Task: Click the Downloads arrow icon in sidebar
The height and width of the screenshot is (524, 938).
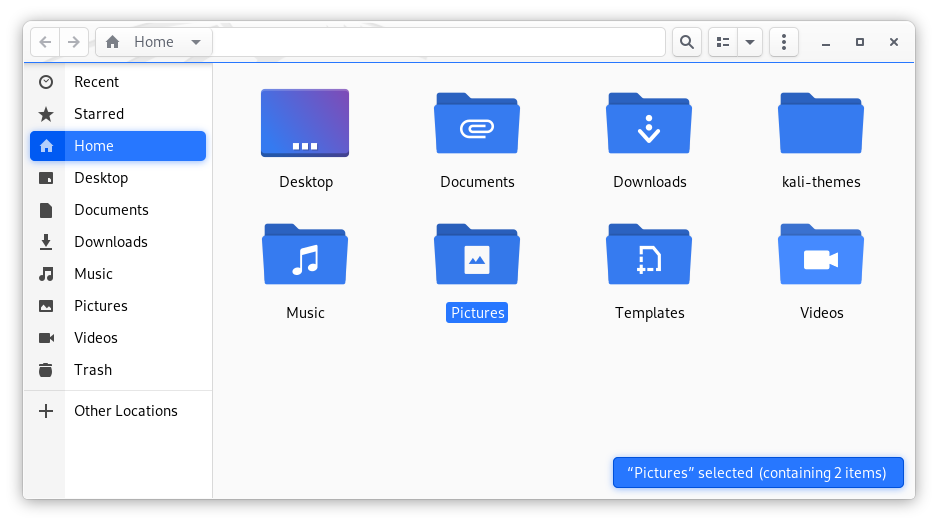Action: tap(46, 242)
